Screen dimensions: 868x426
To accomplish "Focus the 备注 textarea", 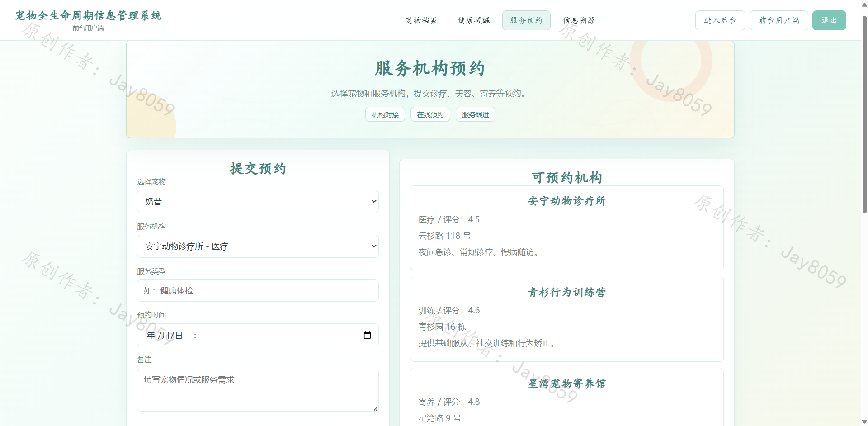I will (x=258, y=390).
